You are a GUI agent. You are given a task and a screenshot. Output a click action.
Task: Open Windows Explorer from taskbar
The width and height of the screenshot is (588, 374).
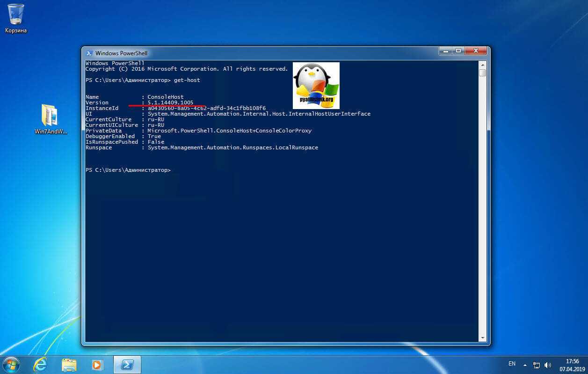[x=69, y=365]
